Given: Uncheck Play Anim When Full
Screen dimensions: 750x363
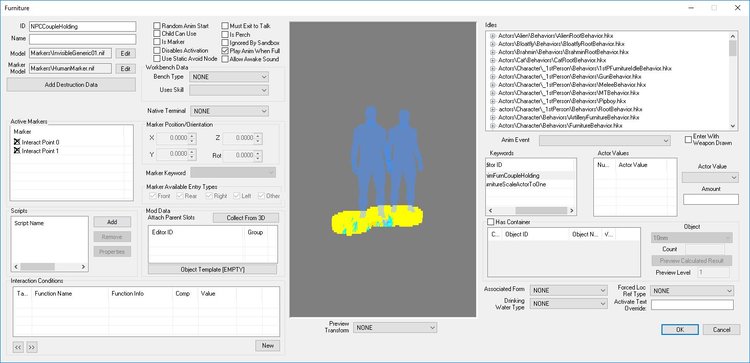Looking at the screenshot, I should click(x=225, y=51).
